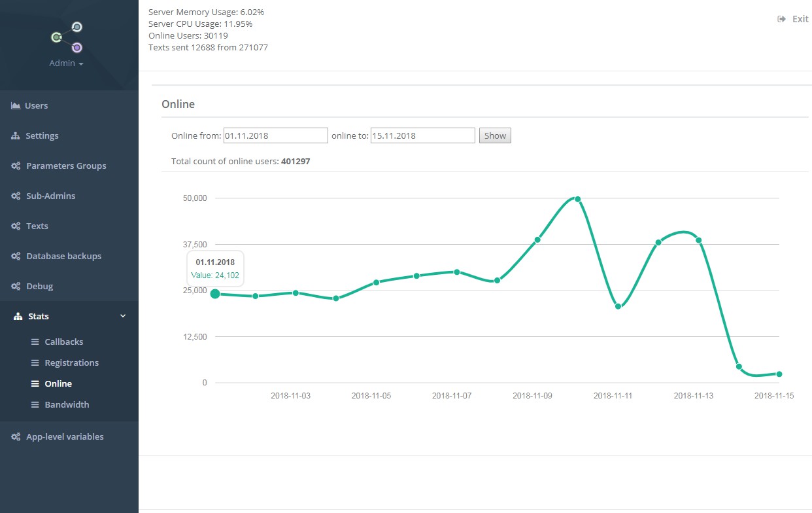
Task: Click the gears icon next to Debug
Action: pyautogui.click(x=16, y=287)
